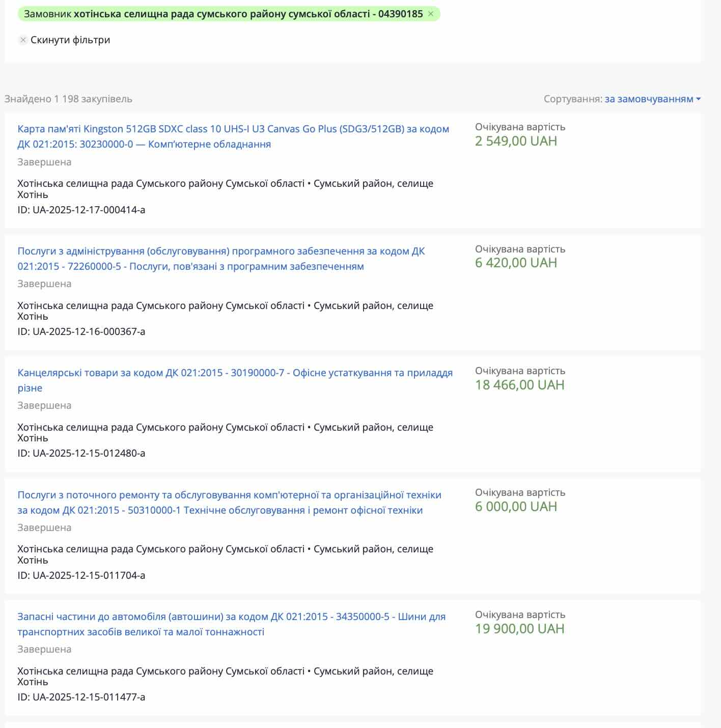Open the Канцелярські товари tender link
The width and height of the screenshot is (721, 728).
click(x=235, y=373)
